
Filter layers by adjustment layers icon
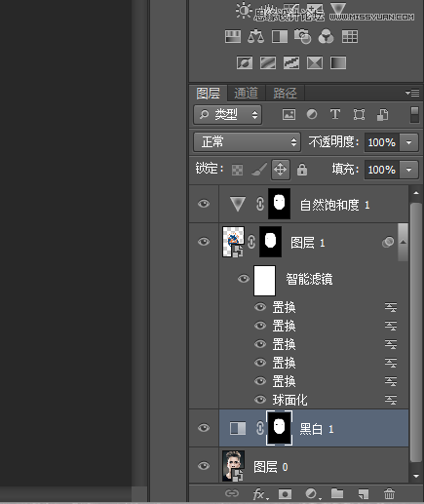click(x=312, y=114)
